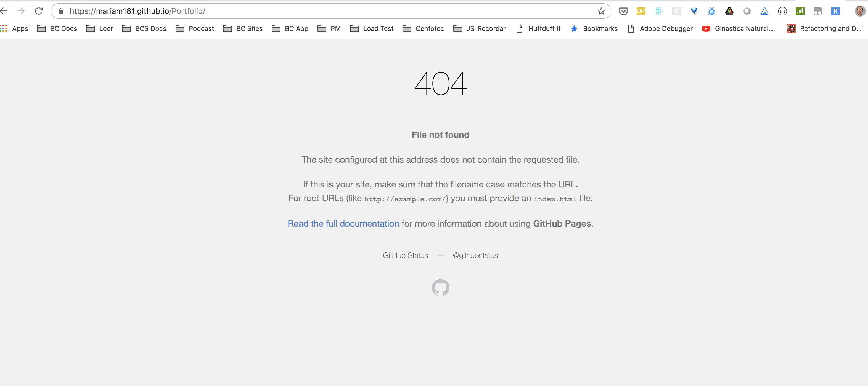This screenshot has width=868, height=386.
Task: Open the axe accessibility extension
Action: point(764,11)
